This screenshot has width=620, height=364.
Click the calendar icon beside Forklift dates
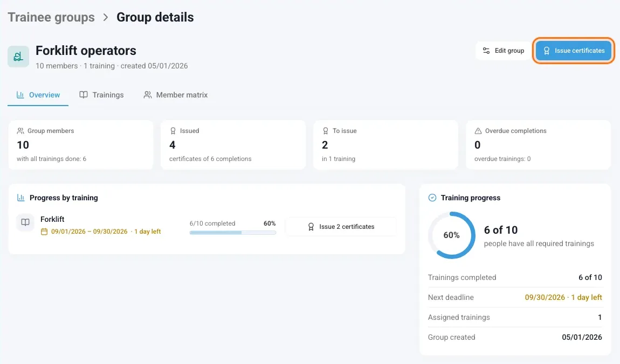tap(44, 232)
